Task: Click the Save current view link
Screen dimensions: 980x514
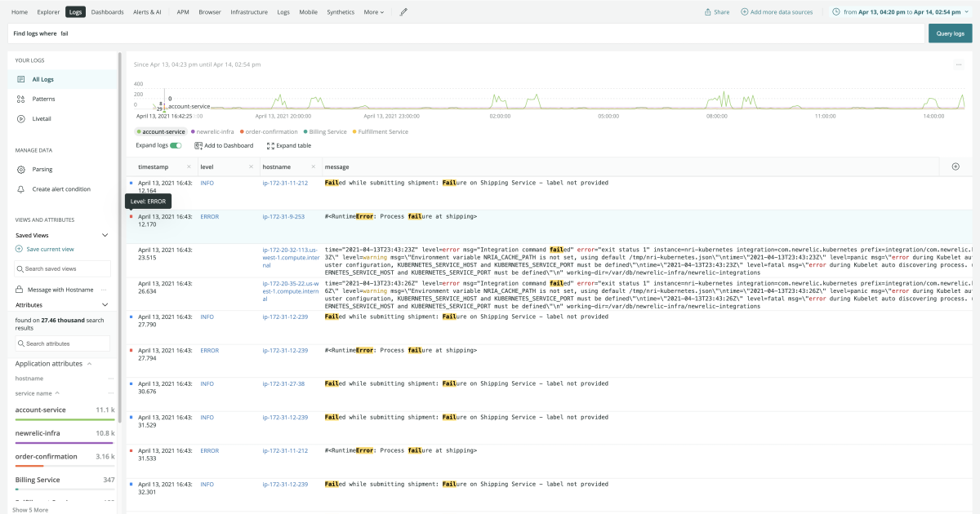Action: coord(50,249)
